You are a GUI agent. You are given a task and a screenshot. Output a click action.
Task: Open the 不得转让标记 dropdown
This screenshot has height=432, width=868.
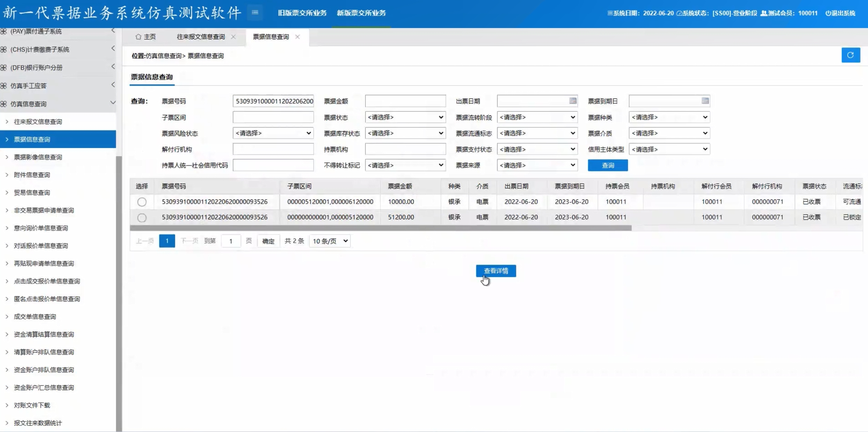(405, 165)
